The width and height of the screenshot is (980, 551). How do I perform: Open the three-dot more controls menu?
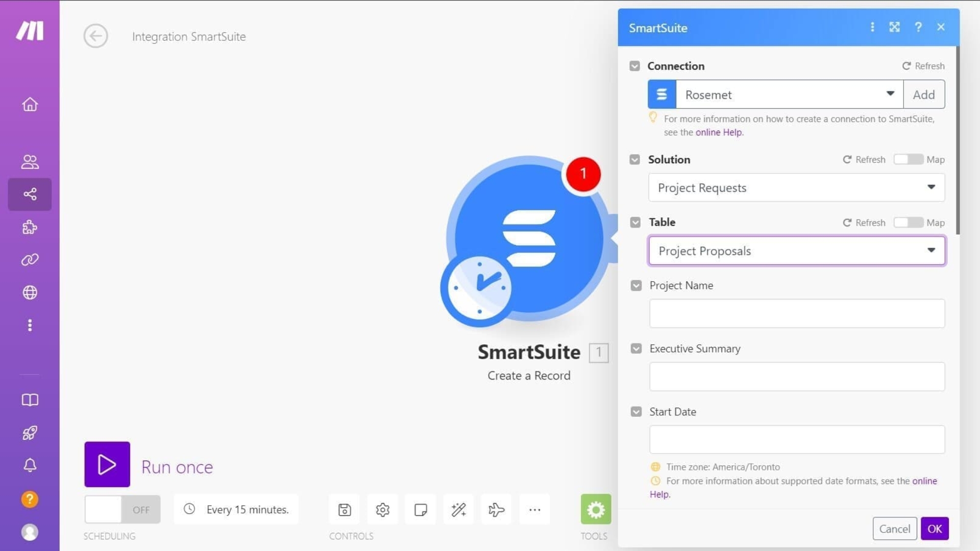[x=534, y=509]
